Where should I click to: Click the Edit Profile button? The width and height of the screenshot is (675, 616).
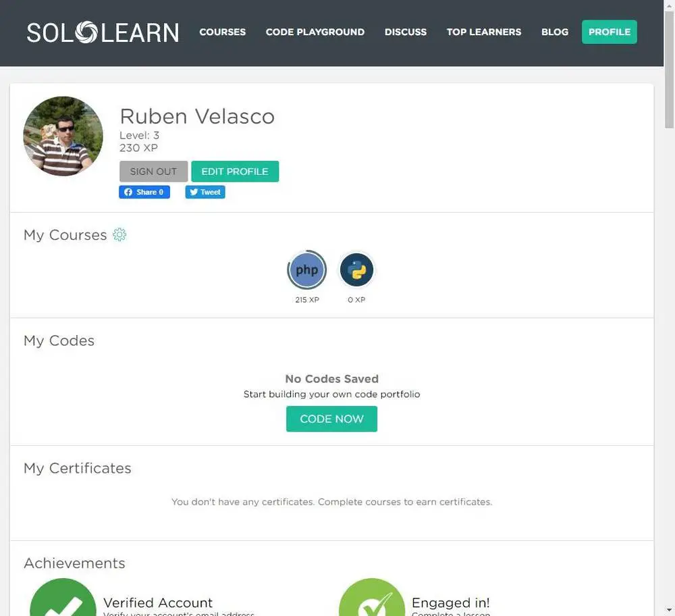click(235, 172)
